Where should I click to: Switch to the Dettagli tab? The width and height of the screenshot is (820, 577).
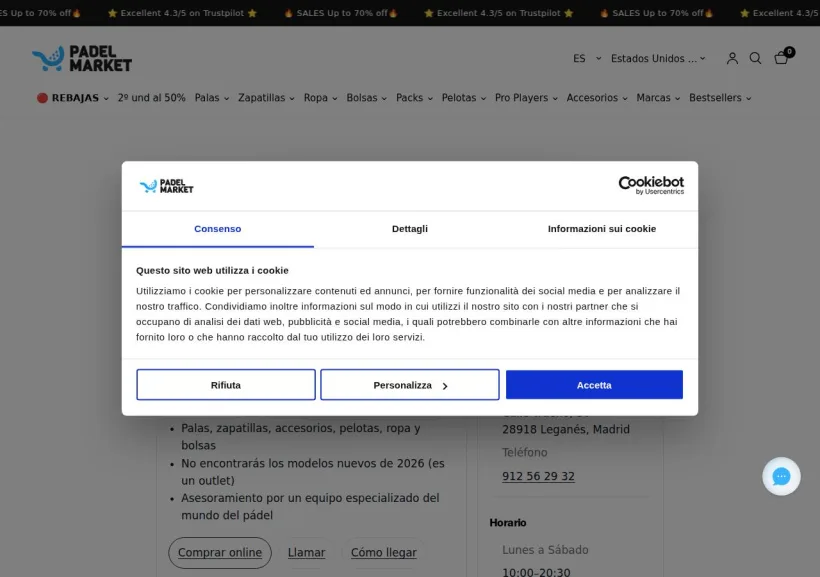pyautogui.click(x=409, y=229)
